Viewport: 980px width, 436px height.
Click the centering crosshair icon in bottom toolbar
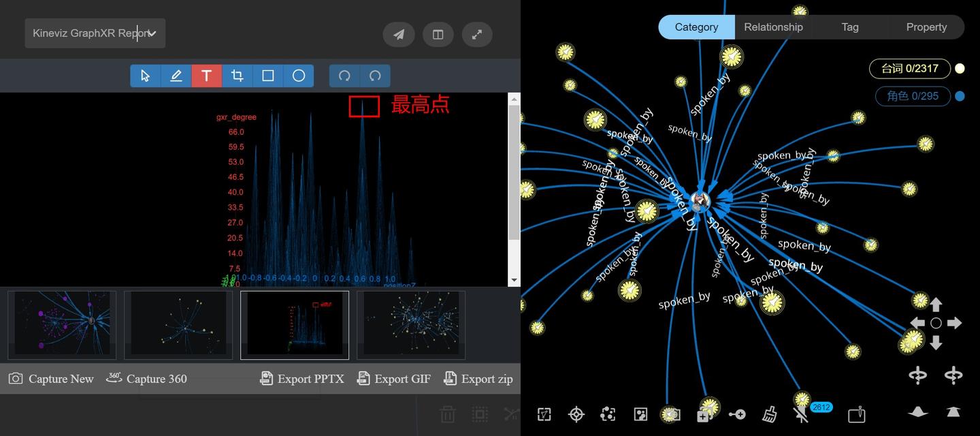[576, 414]
